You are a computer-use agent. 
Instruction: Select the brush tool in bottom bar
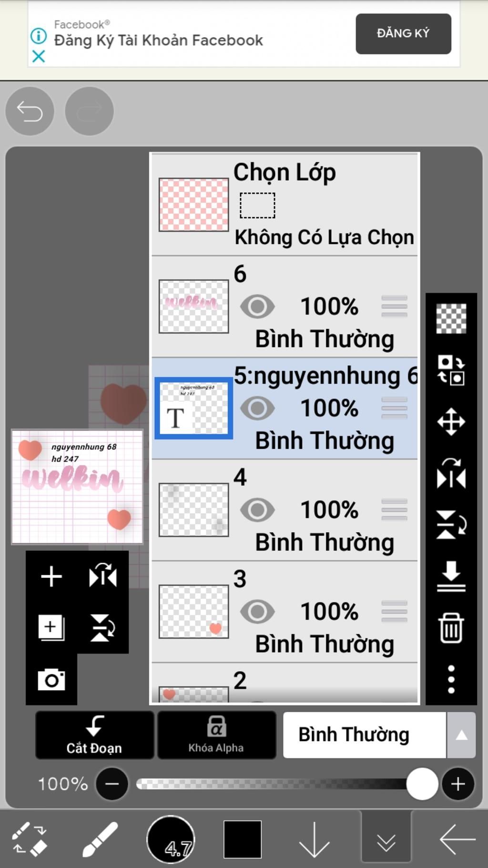pos(100,839)
